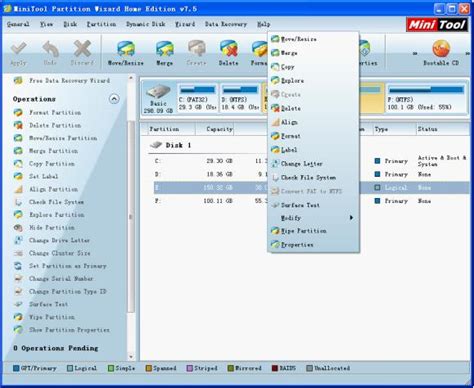Image resolution: width=474 pixels, height=388 pixels.
Task: Click Align Partition in sidebar
Action: tap(46, 189)
